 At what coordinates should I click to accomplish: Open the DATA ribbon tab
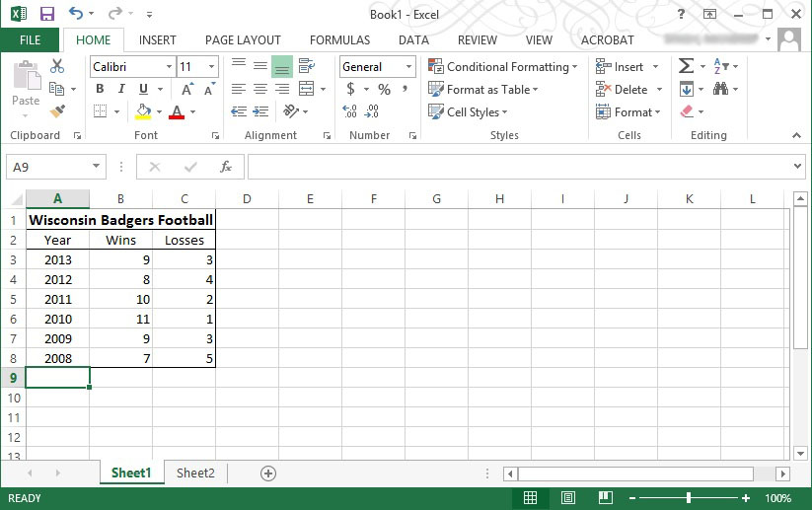click(413, 39)
